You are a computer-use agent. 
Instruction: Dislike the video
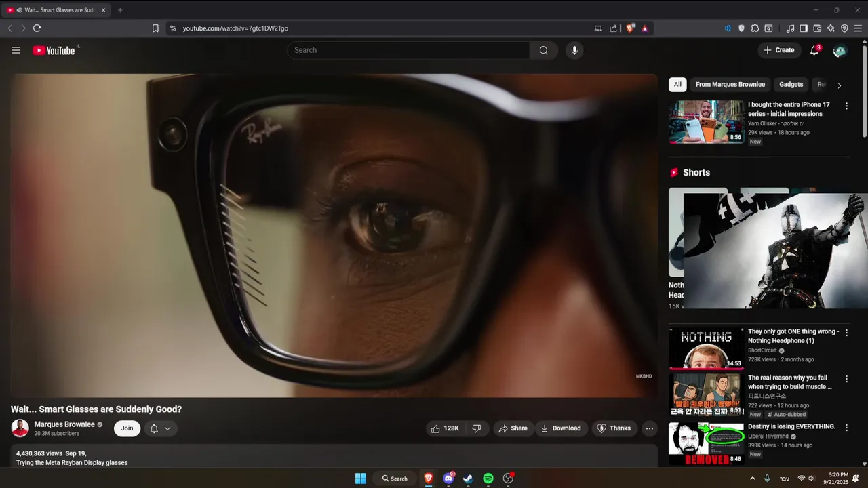point(476,428)
